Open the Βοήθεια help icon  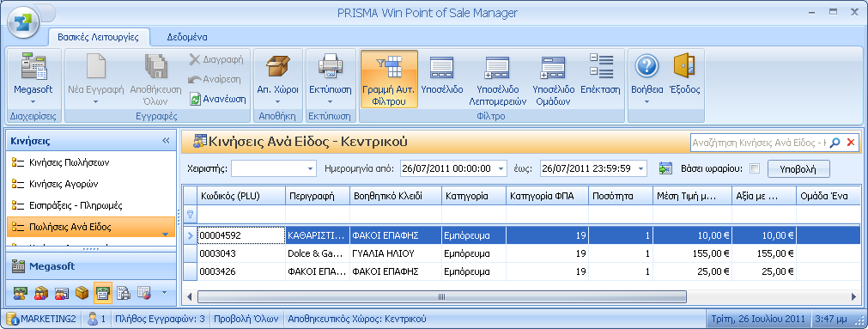click(646, 66)
